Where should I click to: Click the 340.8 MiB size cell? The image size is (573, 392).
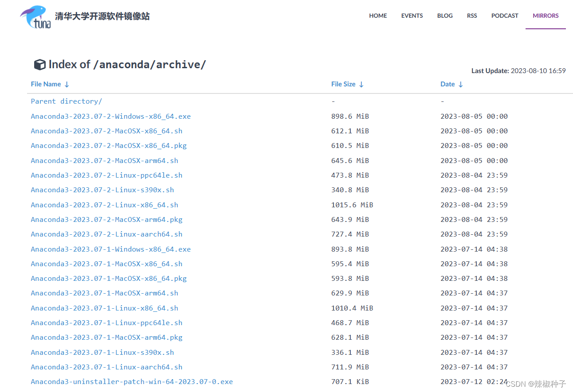pos(350,190)
